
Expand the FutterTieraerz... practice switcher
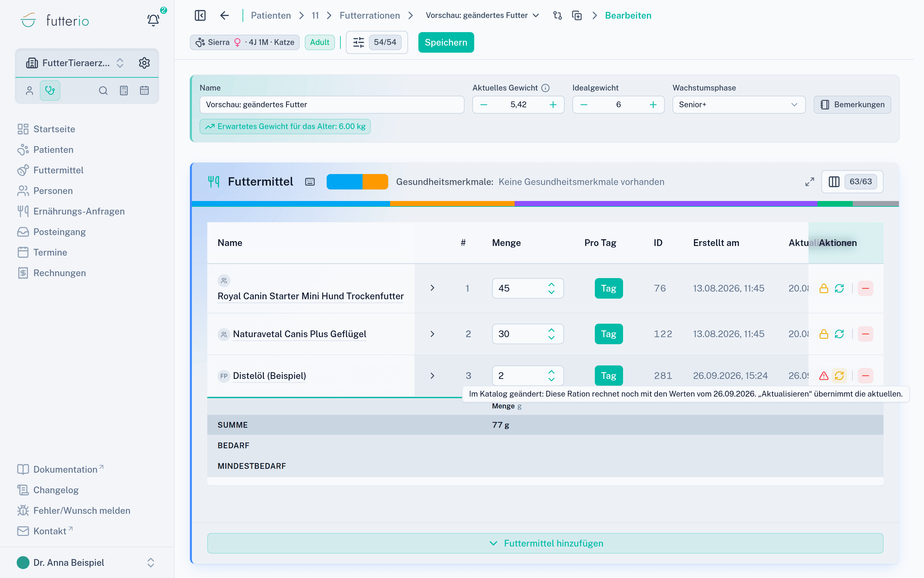(x=120, y=63)
